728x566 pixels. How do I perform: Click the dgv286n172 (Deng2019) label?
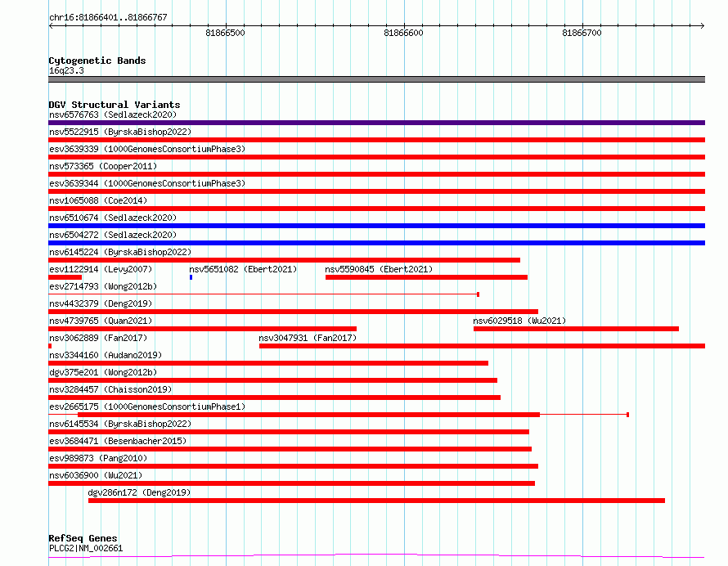point(139,492)
